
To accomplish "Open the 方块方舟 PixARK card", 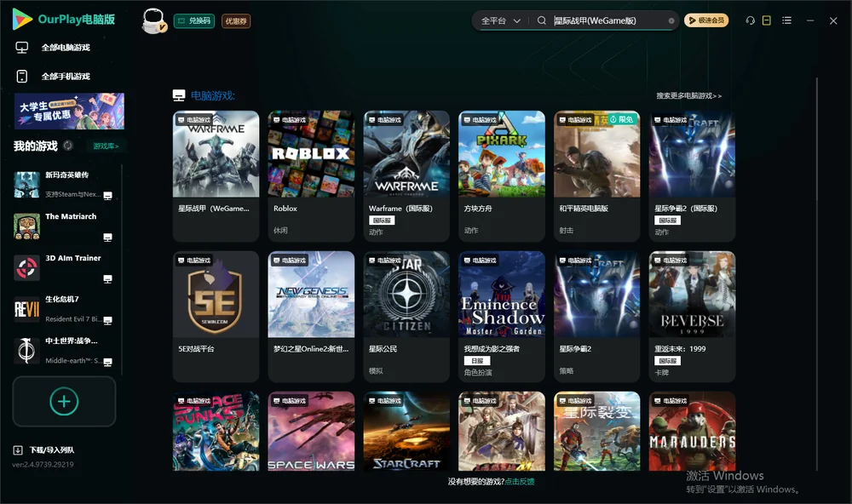I will click(x=502, y=176).
